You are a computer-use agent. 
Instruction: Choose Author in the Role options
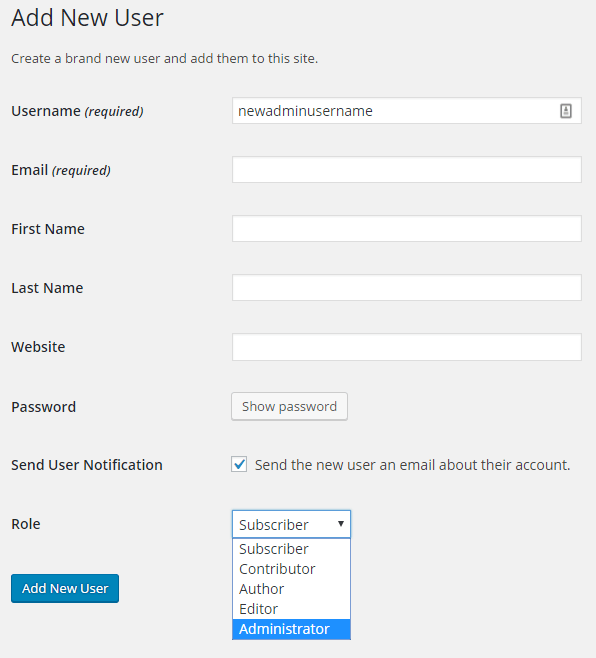pyautogui.click(x=291, y=589)
